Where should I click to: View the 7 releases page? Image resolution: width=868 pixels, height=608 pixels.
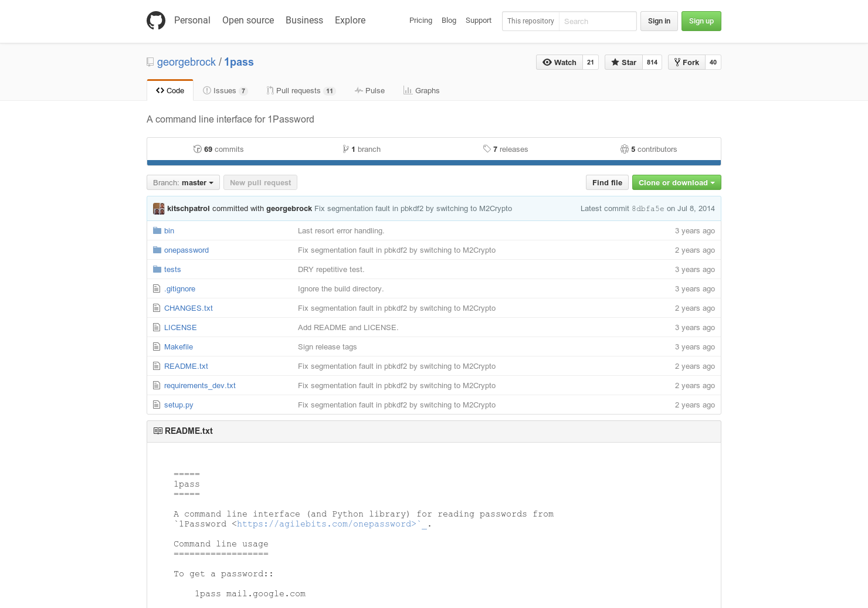coord(506,149)
